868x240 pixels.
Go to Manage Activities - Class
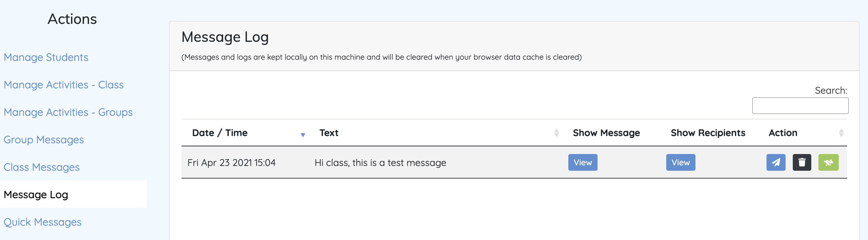click(63, 84)
